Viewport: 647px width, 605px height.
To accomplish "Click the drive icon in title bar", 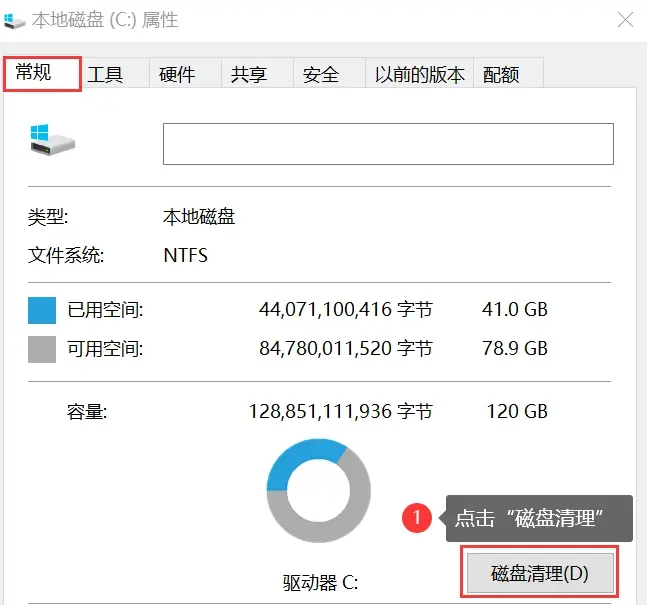I will 14,21.
